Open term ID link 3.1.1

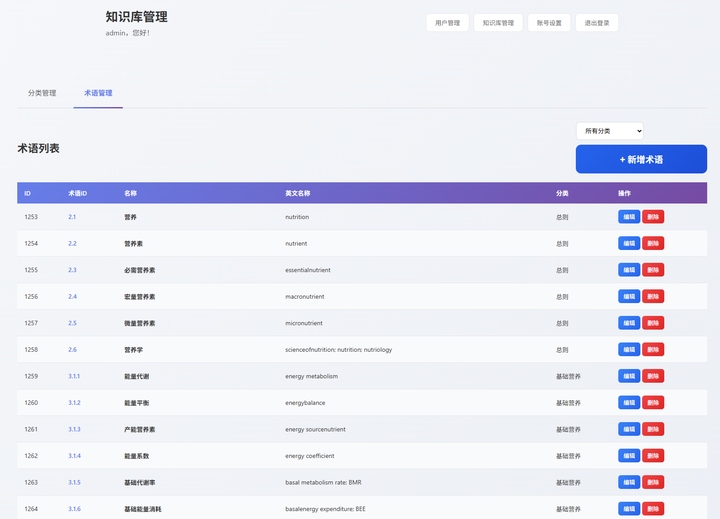74,376
